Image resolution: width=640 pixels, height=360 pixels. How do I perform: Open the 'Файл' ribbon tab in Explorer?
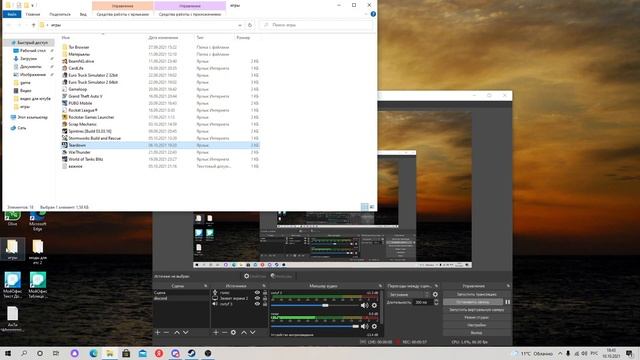point(12,14)
